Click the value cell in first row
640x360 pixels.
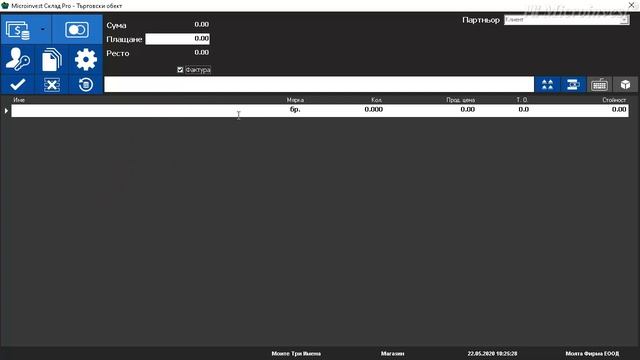tap(619, 109)
